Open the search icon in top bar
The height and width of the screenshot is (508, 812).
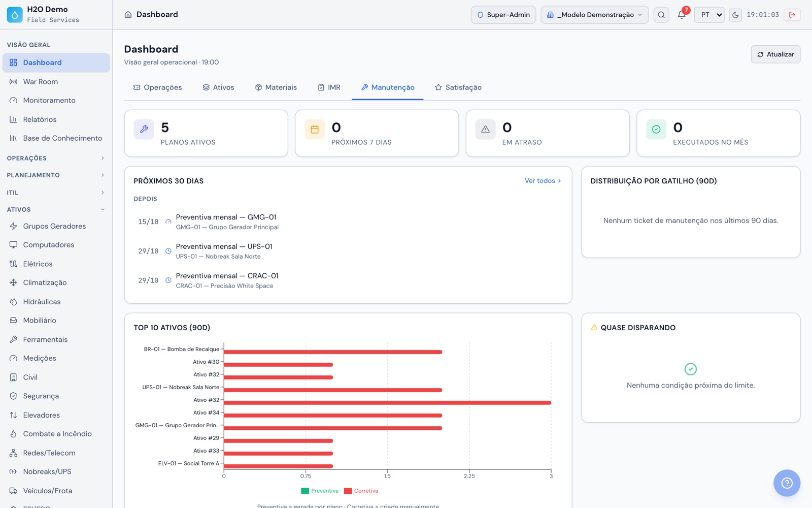click(x=661, y=15)
